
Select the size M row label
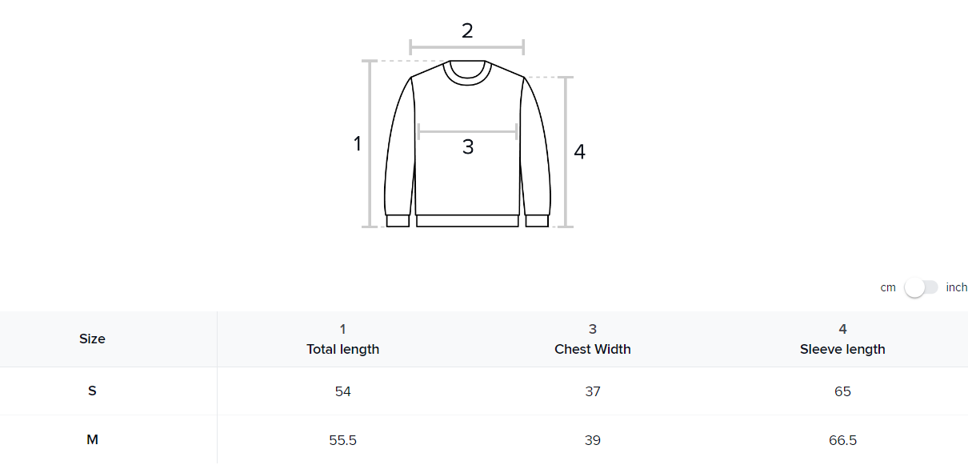[x=92, y=440]
